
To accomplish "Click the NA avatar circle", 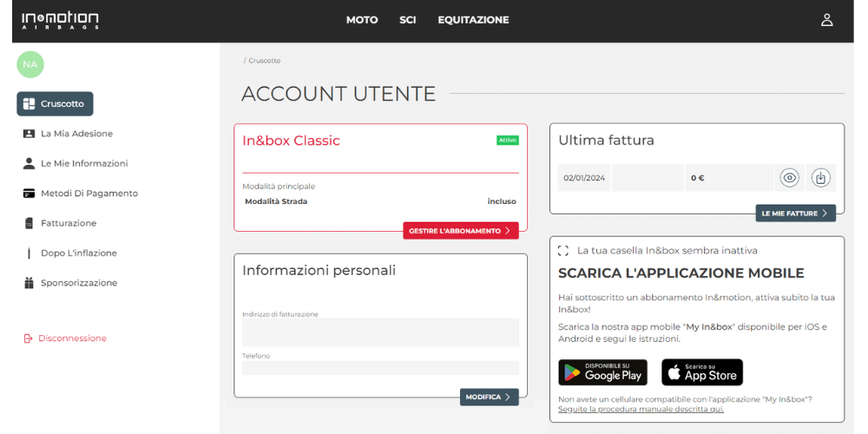I will pos(30,64).
